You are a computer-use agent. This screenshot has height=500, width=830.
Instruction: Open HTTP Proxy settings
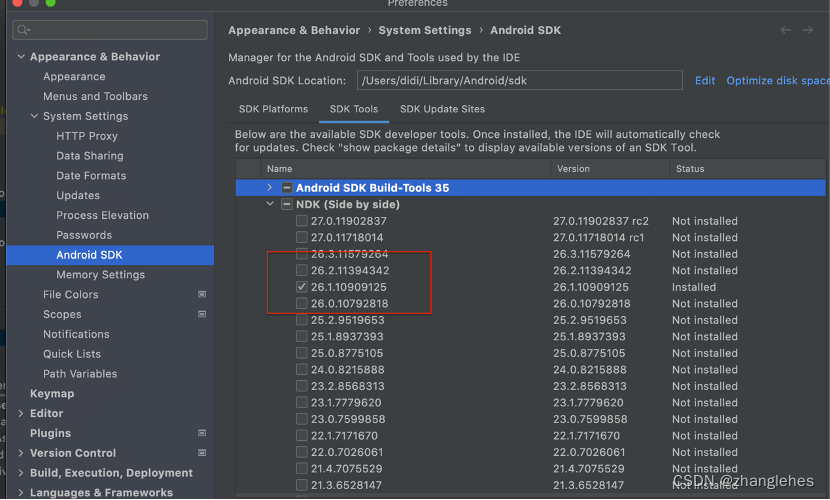pyautogui.click(x=87, y=136)
